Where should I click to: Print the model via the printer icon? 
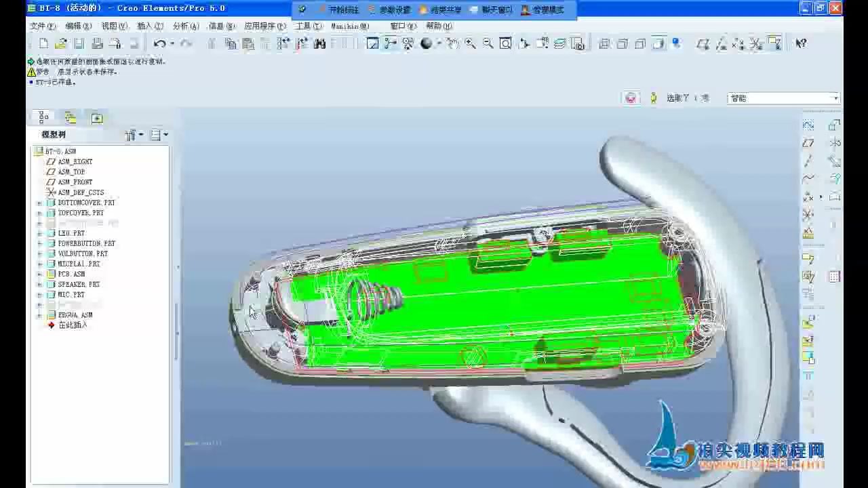[97, 43]
